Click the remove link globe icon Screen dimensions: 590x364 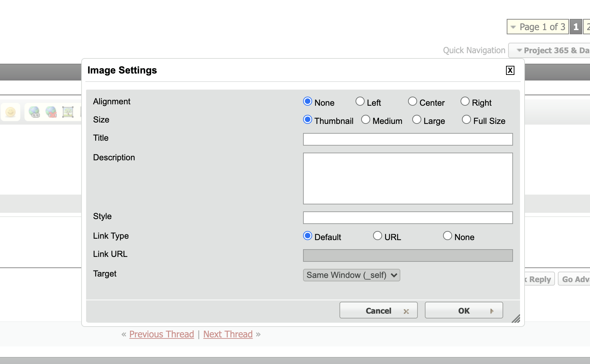pos(51,112)
